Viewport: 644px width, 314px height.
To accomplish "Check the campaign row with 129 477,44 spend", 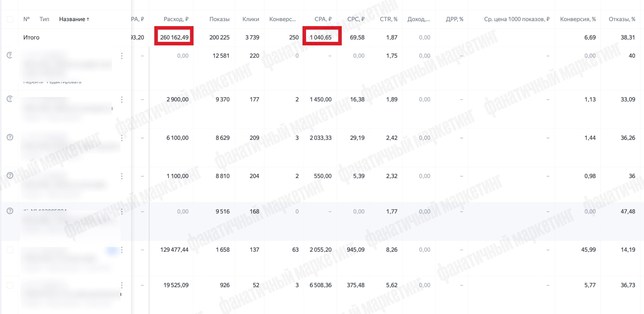I will (x=10, y=250).
